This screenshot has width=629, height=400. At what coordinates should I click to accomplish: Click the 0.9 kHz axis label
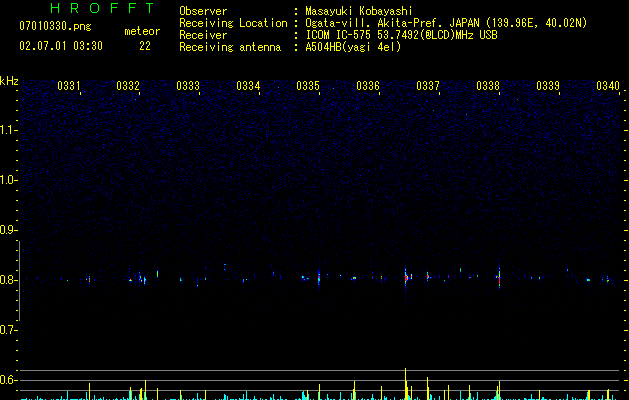click(x=8, y=230)
